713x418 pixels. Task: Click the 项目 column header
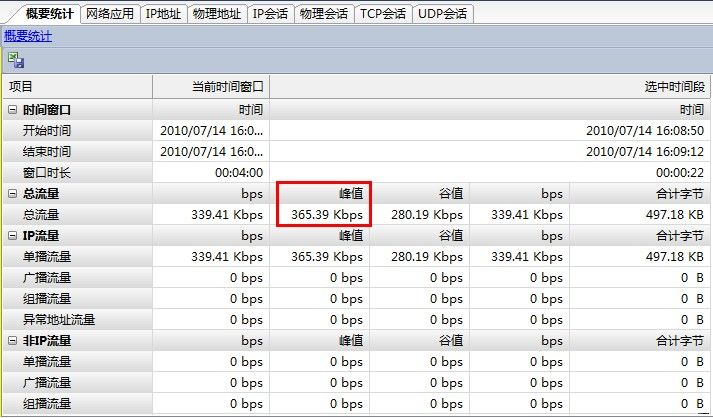(x=78, y=86)
